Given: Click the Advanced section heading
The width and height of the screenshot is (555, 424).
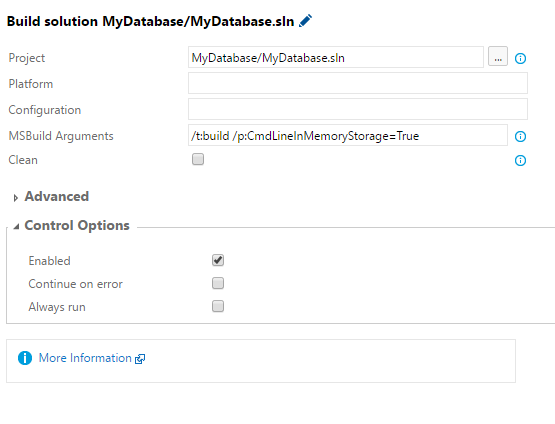Looking at the screenshot, I should 57,196.
